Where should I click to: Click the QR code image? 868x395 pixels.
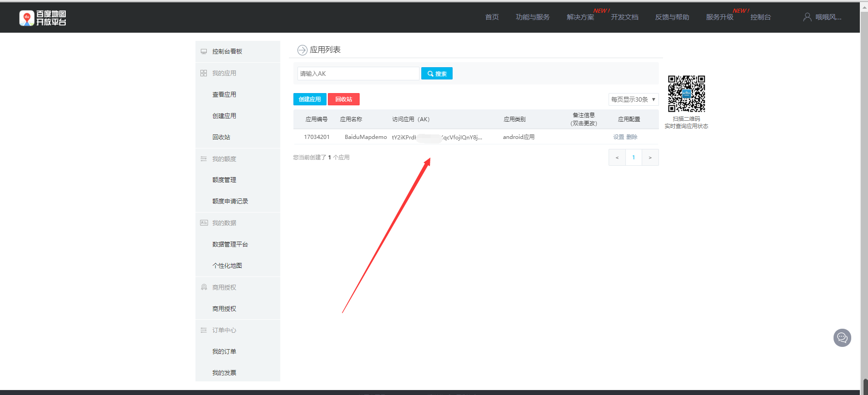[x=687, y=94]
